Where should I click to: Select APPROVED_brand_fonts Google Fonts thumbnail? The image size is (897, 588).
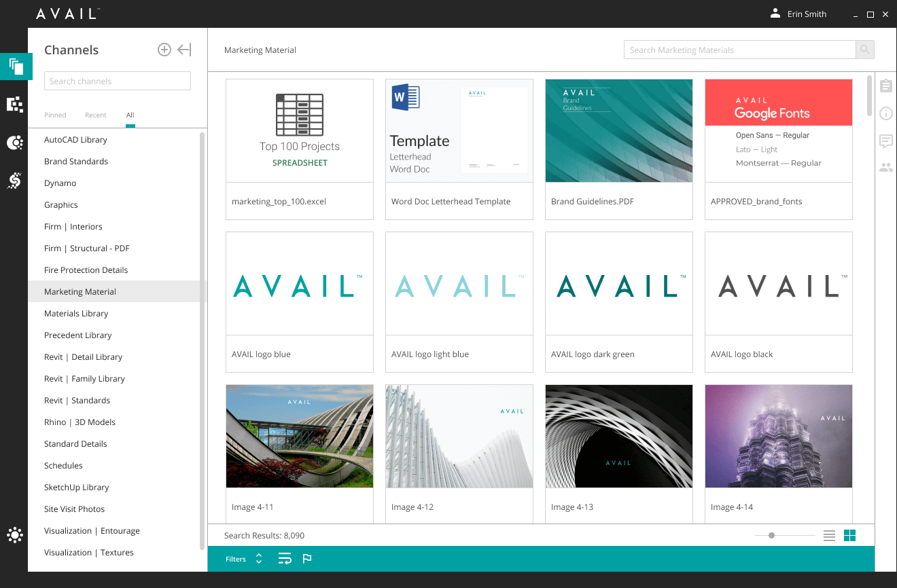(x=779, y=131)
